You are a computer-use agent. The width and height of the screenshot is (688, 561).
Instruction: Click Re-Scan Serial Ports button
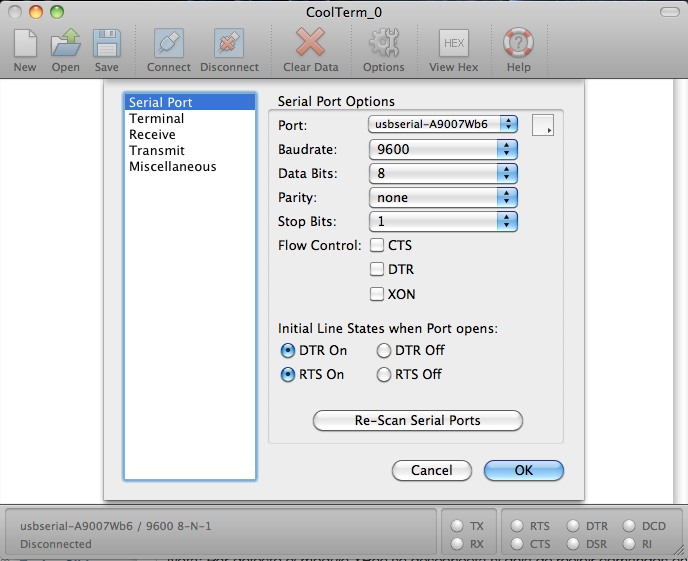pos(418,420)
